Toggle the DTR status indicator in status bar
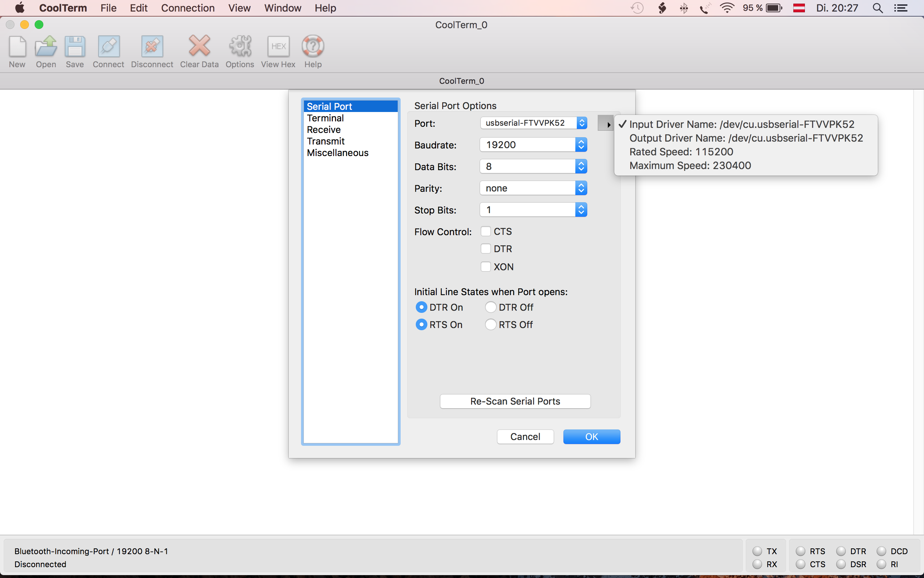The width and height of the screenshot is (924, 578). tap(841, 551)
